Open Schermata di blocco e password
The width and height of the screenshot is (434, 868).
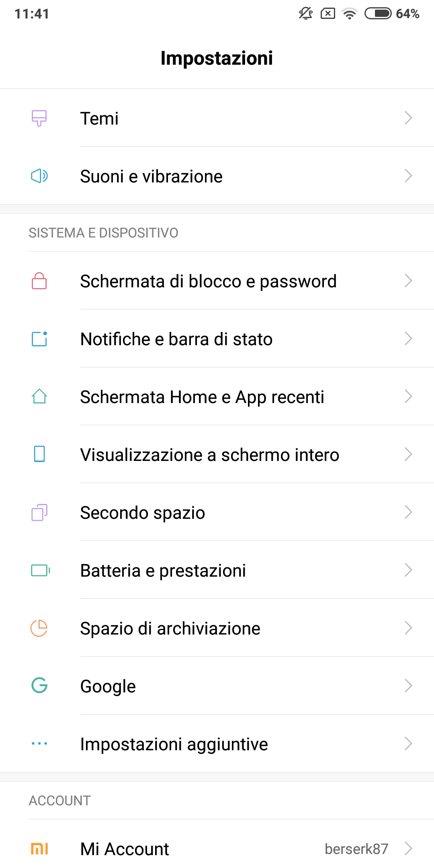[x=208, y=281]
